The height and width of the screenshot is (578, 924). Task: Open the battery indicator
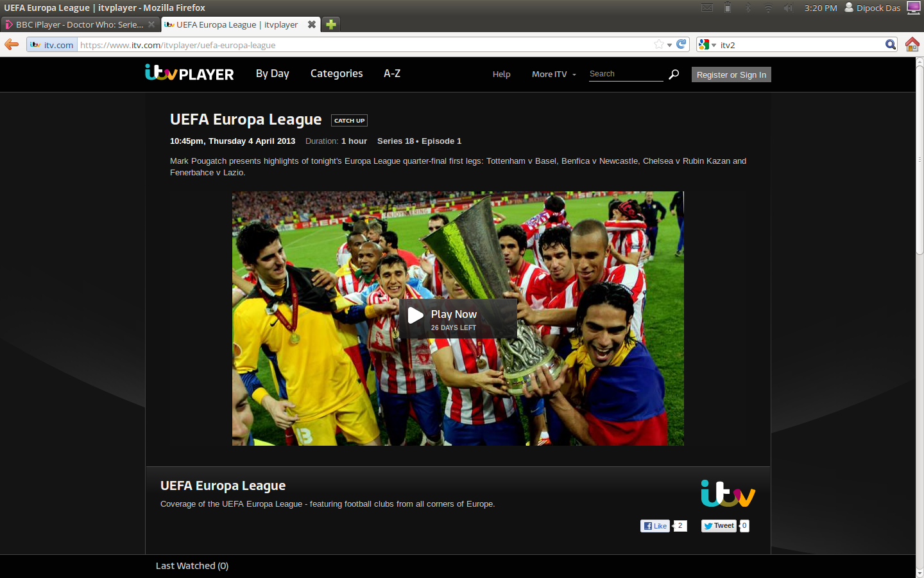click(728, 8)
